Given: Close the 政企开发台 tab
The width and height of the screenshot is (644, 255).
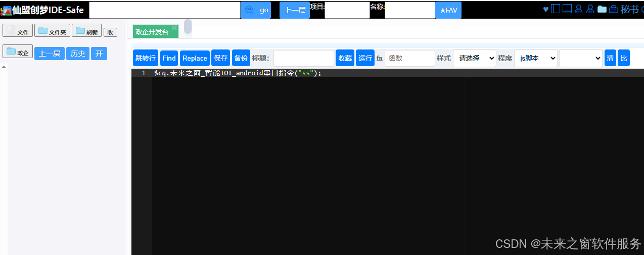Looking at the screenshot, I should [174, 28].
